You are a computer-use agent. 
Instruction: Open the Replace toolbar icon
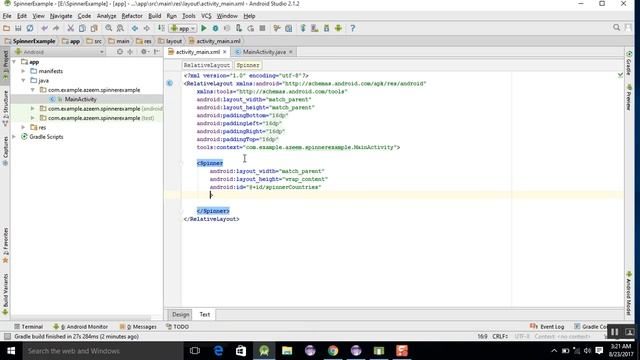pos(120,28)
